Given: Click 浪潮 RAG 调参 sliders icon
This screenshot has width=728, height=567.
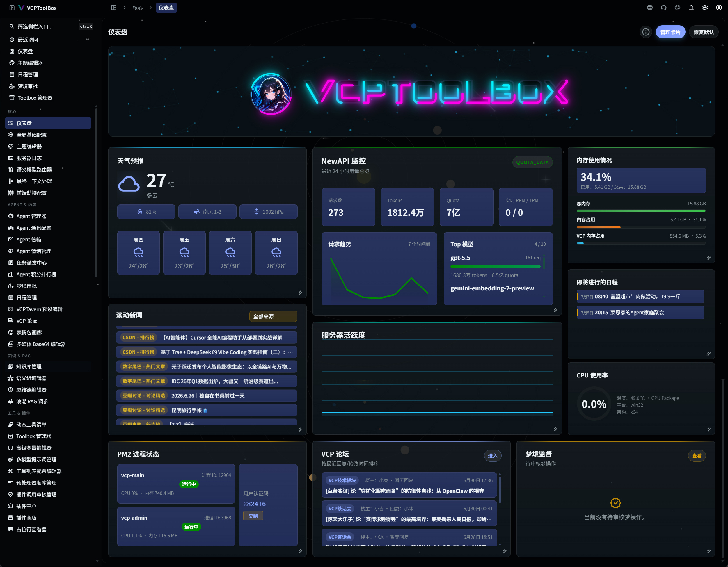Looking at the screenshot, I should (x=11, y=402).
